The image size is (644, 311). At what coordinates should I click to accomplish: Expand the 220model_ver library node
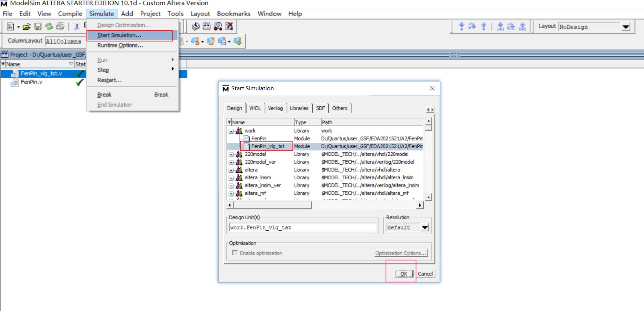point(231,162)
